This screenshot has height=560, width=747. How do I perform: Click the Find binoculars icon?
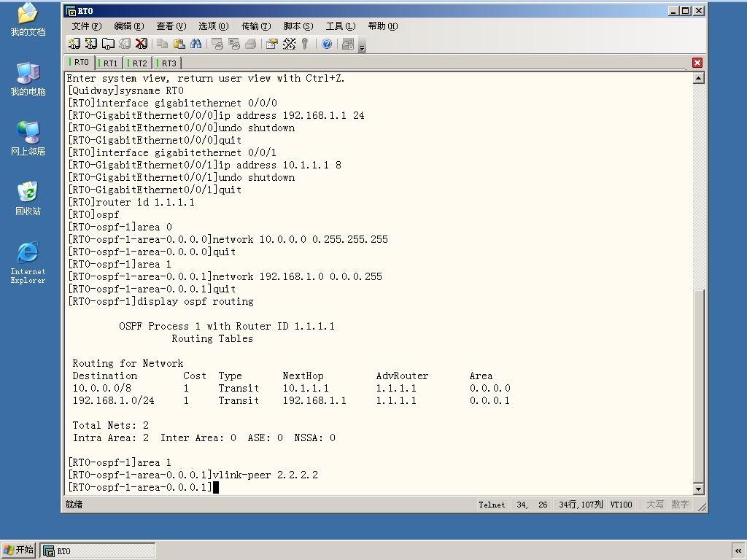(196, 44)
